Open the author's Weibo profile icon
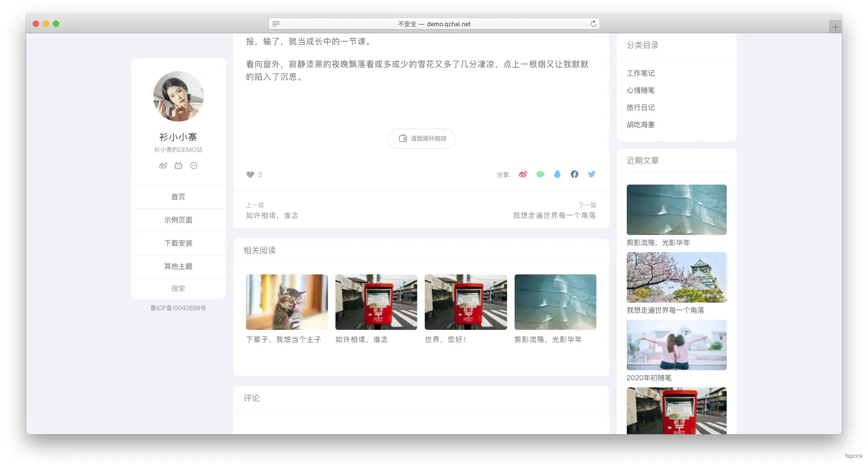The width and height of the screenshot is (868, 464). tap(162, 165)
